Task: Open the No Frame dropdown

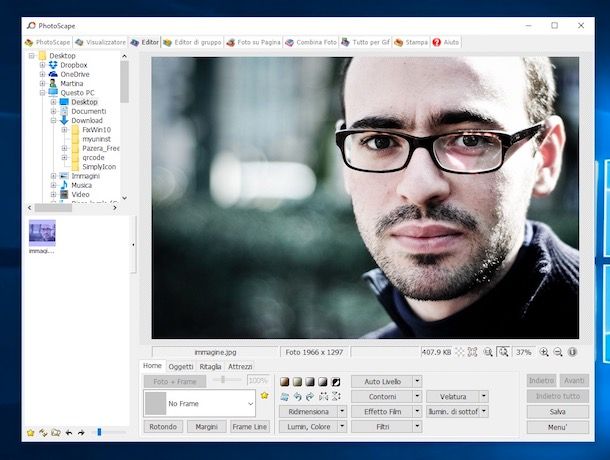Action: tap(199, 404)
